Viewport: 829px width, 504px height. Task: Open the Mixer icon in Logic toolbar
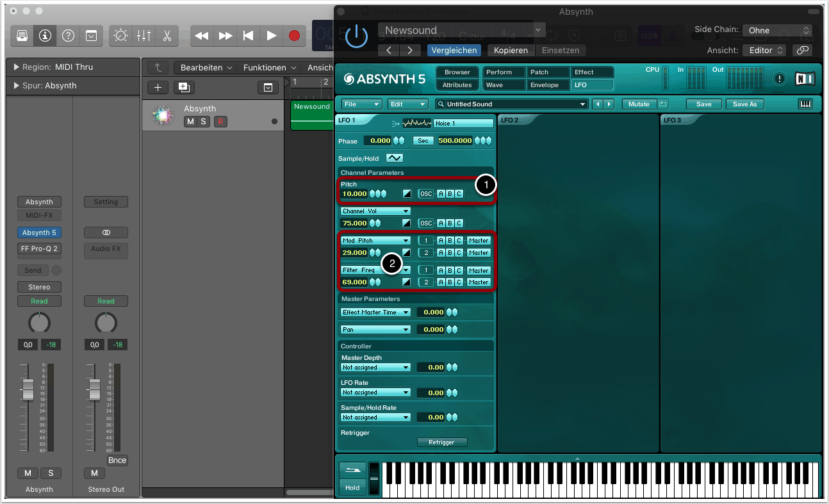pos(144,36)
